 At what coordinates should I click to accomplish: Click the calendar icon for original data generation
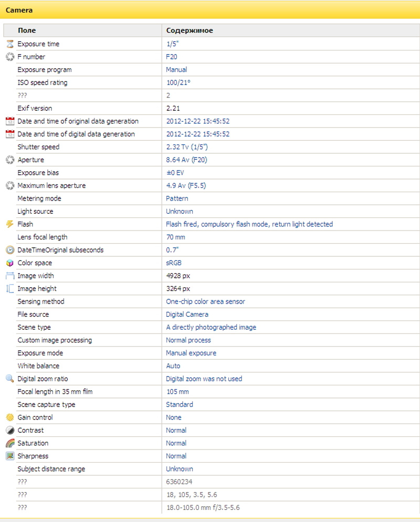pos(9,121)
